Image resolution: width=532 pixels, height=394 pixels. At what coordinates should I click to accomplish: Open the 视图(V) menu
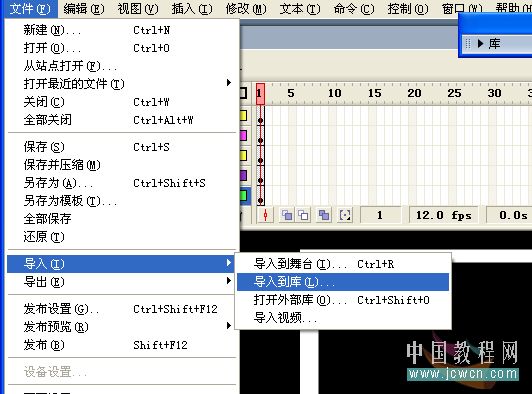(x=138, y=9)
